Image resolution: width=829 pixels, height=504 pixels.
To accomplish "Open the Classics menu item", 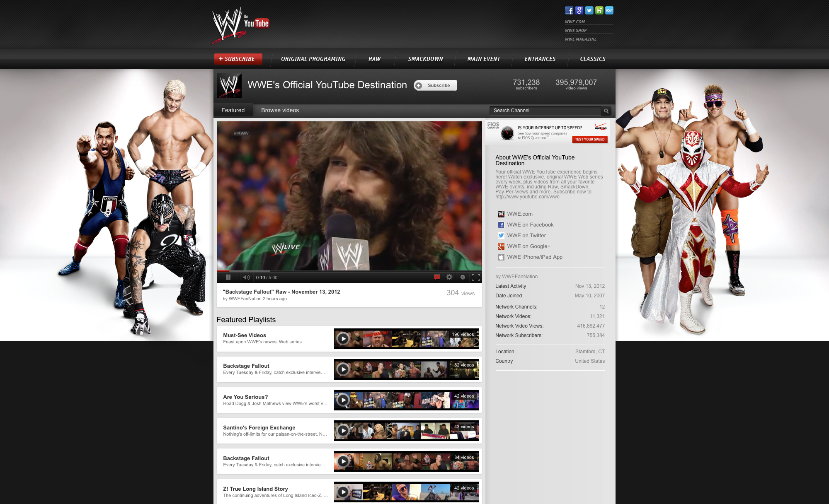I will point(593,59).
